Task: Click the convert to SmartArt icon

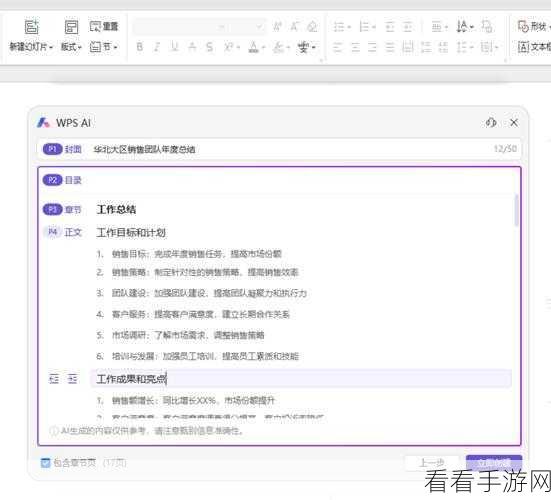Action: click(x=487, y=27)
